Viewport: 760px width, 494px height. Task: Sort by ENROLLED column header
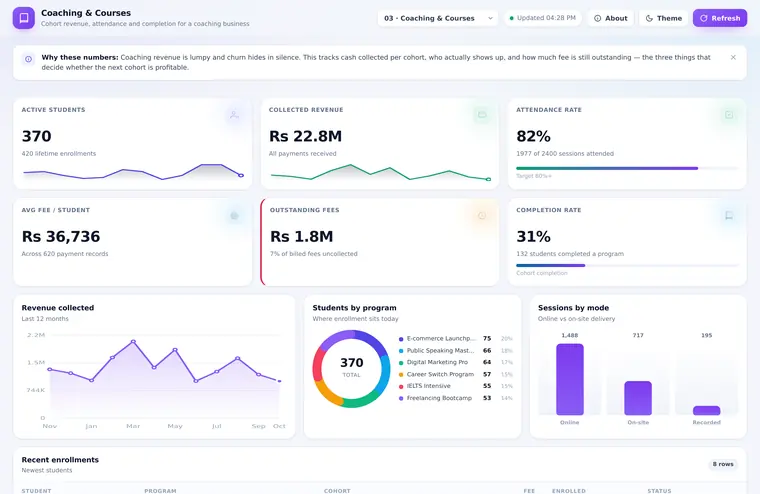pyautogui.click(x=569, y=491)
